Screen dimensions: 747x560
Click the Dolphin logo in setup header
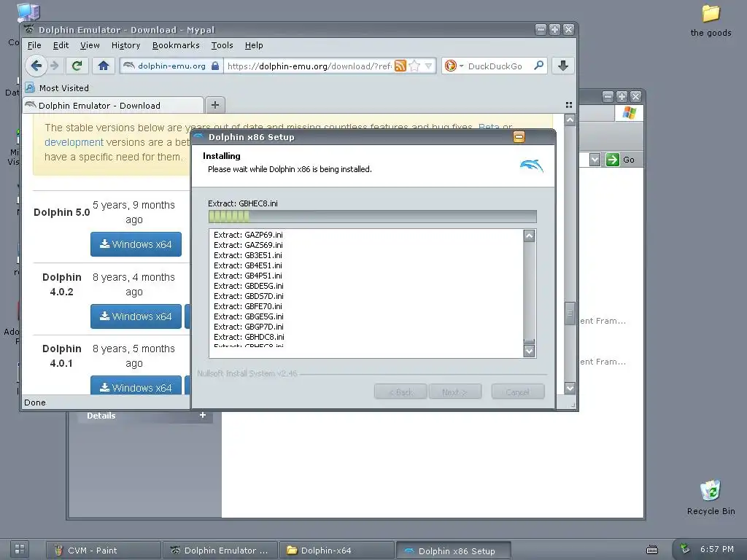click(x=531, y=166)
